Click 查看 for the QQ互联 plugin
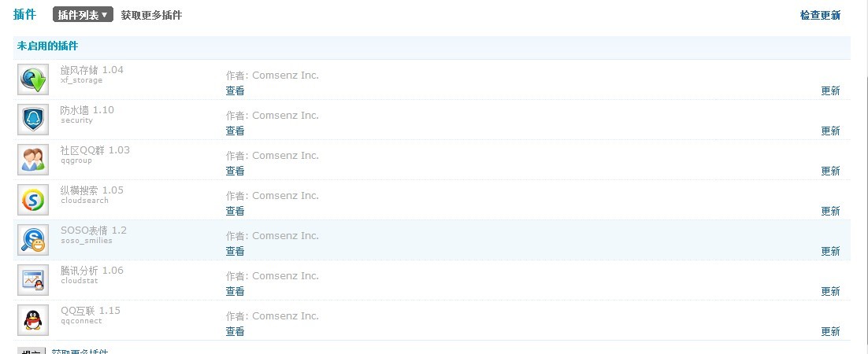The height and width of the screenshot is (354, 868). pyautogui.click(x=235, y=331)
